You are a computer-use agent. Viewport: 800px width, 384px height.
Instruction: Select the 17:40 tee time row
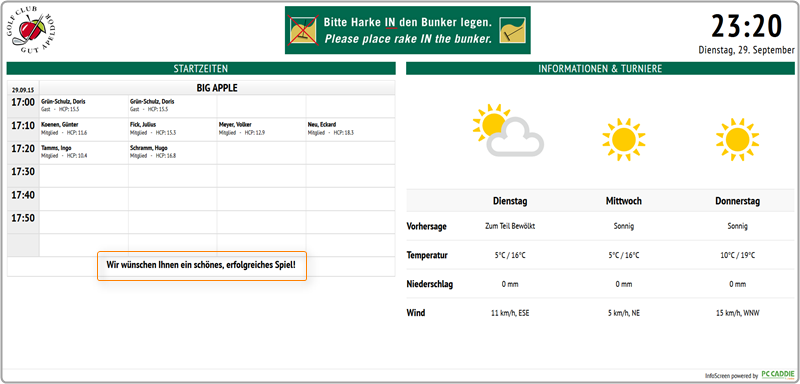(201, 199)
